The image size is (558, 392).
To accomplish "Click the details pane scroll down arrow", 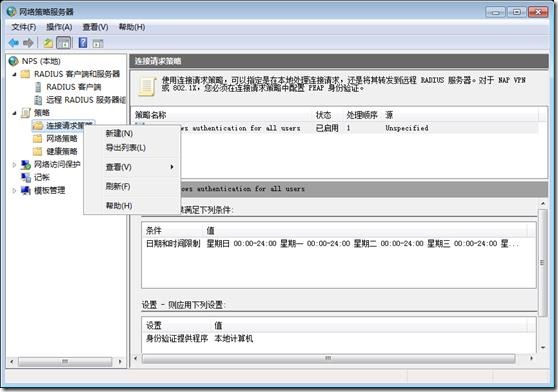I will tap(543, 348).
